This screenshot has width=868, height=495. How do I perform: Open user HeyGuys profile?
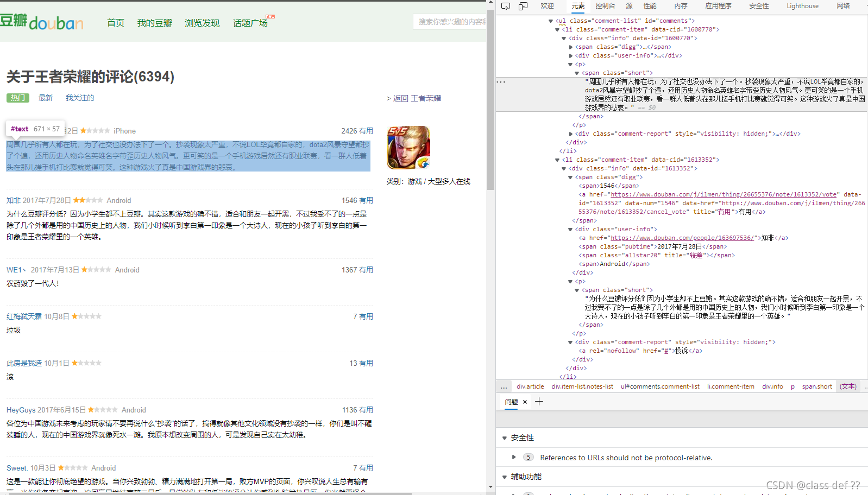pos(21,410)
